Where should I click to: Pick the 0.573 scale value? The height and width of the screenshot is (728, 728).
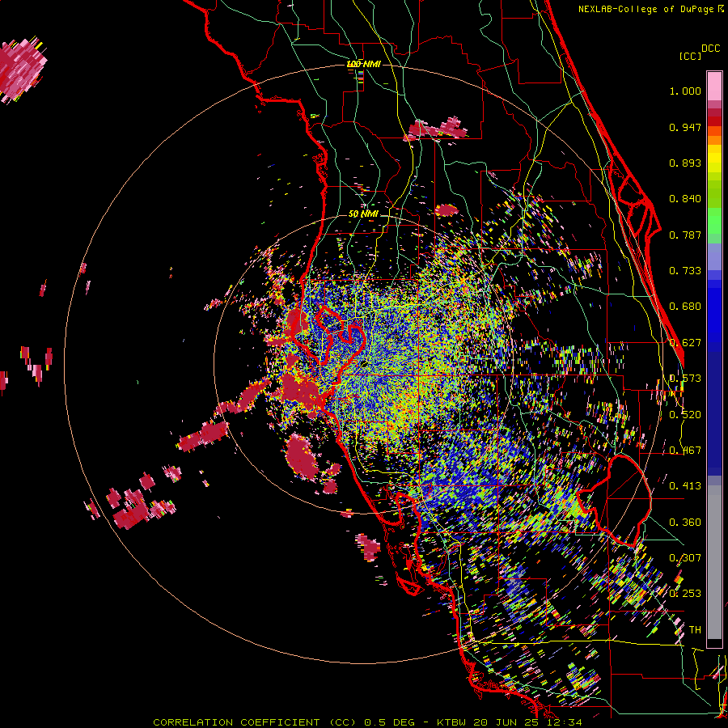pos(685,379)
